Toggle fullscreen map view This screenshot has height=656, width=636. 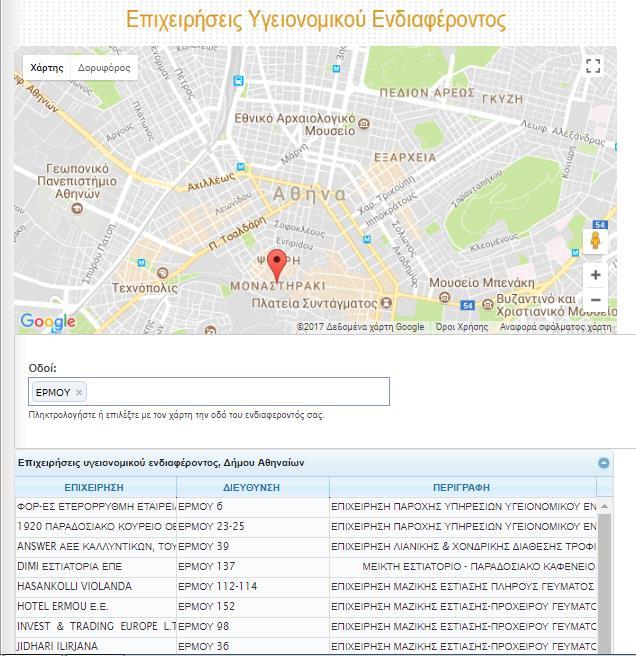(593, 66)
